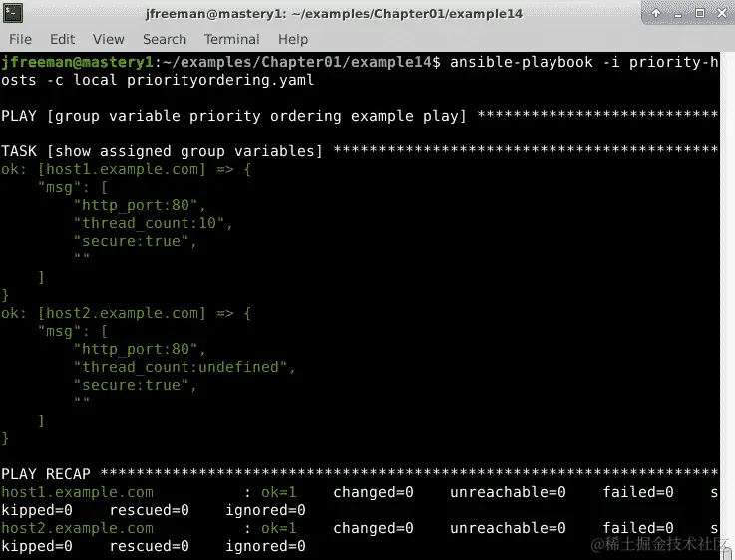735x560 pixels.
Task: Click 'failed=0' in the host2 recap row
Action: [638, 528]
